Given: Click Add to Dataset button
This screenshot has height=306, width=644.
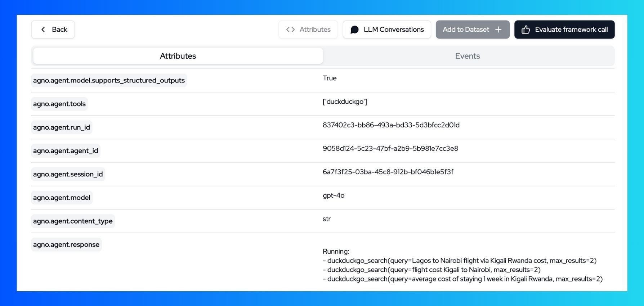Looking at the screenshot, I should coord(473,30).
